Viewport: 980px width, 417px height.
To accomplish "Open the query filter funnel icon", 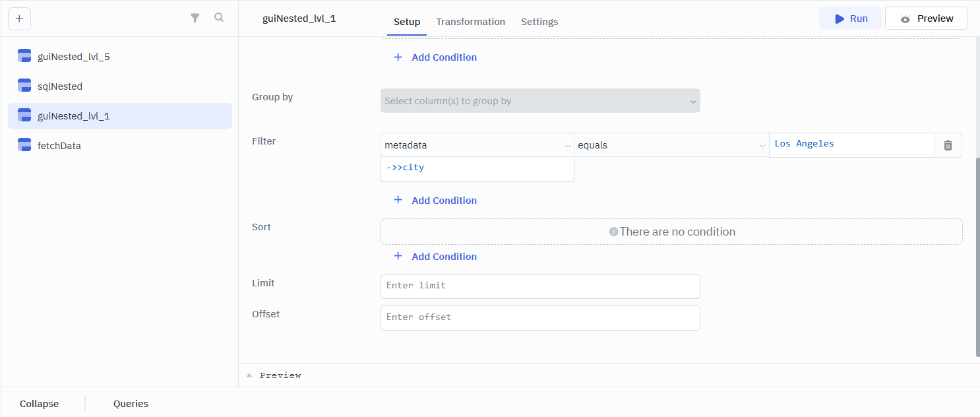I will [195, 18].
